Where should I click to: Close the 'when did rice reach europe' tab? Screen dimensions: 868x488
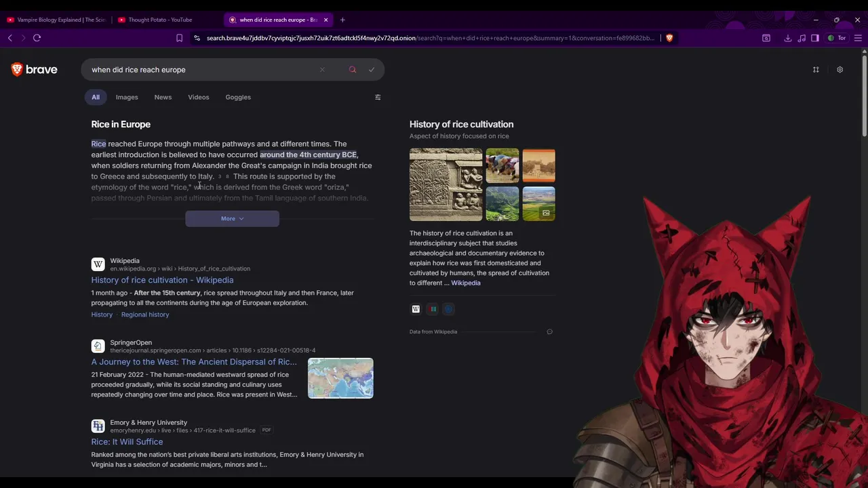(325, 20)
